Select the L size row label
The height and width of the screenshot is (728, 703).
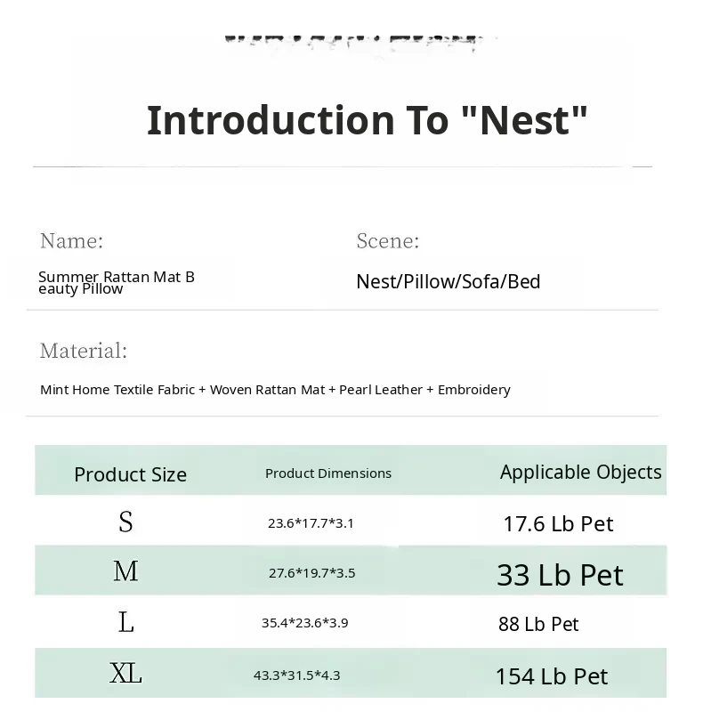[125, 622]
